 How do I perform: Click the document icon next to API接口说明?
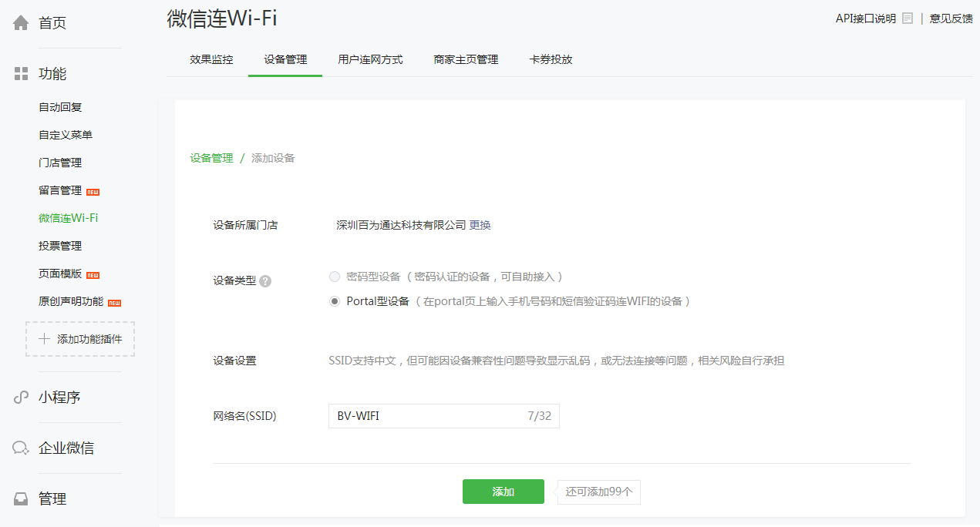908,18
